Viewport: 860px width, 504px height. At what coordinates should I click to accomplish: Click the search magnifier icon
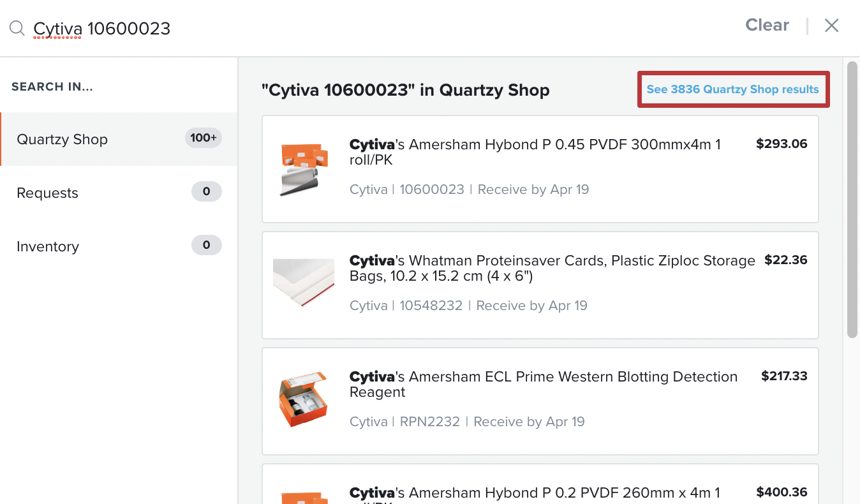click(x=17, y=28)
